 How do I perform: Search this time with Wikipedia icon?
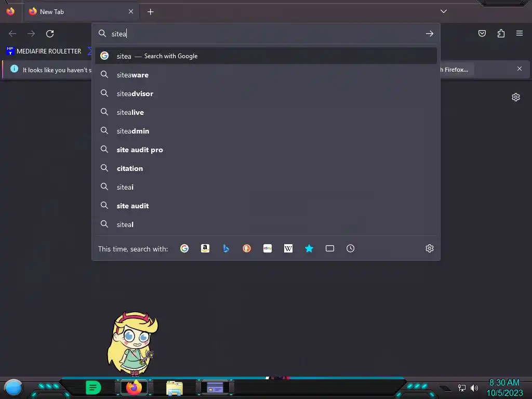click(288, 249)
